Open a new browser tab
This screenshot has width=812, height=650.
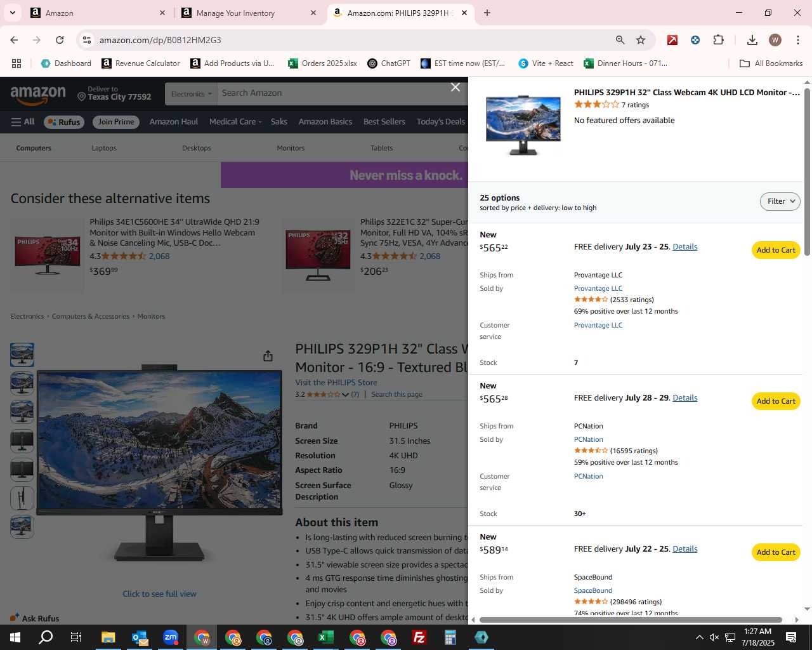tap(487, 13)
